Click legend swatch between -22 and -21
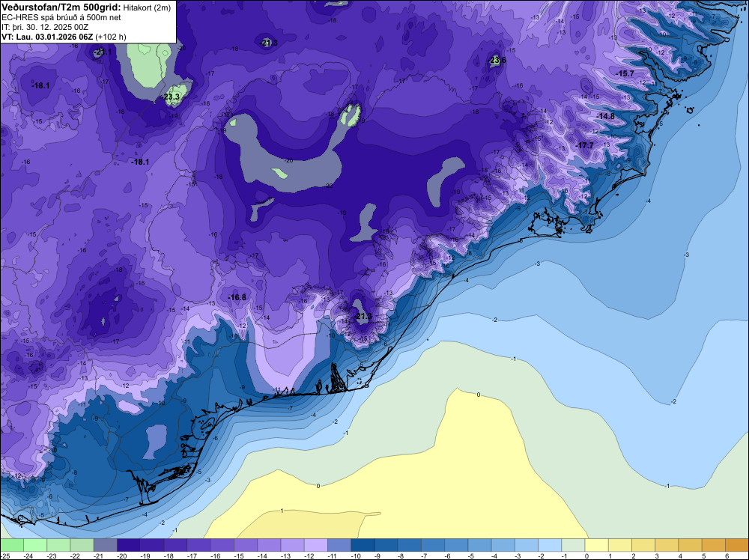The image size is (749, 560). tap(82, 545)
